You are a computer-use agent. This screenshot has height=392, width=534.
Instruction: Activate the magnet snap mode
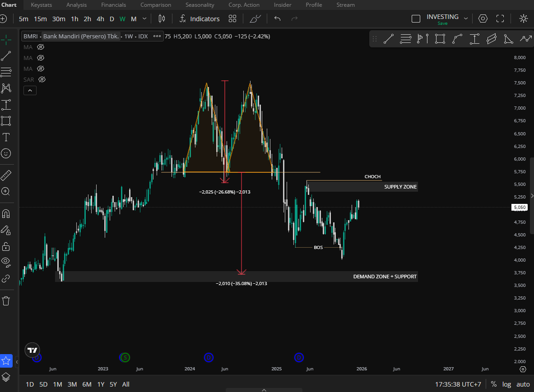pyautogui.click(x=6, y=213)
